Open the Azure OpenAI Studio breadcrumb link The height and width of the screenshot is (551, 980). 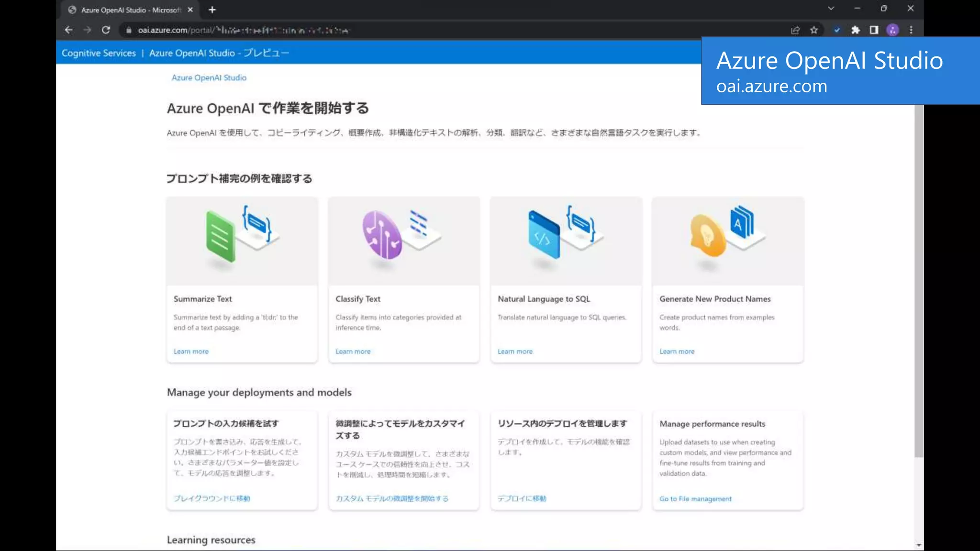coord(209,77)
